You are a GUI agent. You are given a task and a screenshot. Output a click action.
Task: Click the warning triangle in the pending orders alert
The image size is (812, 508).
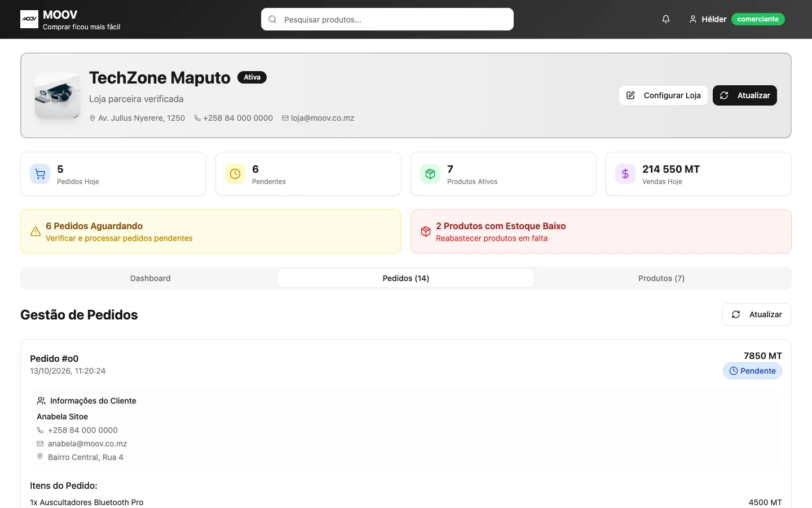[36, 231]
